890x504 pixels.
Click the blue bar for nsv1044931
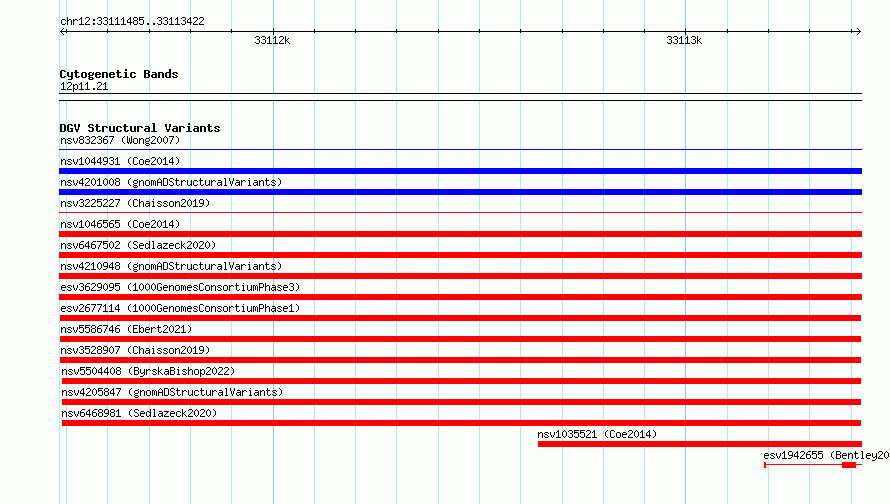tap(460, 171)
